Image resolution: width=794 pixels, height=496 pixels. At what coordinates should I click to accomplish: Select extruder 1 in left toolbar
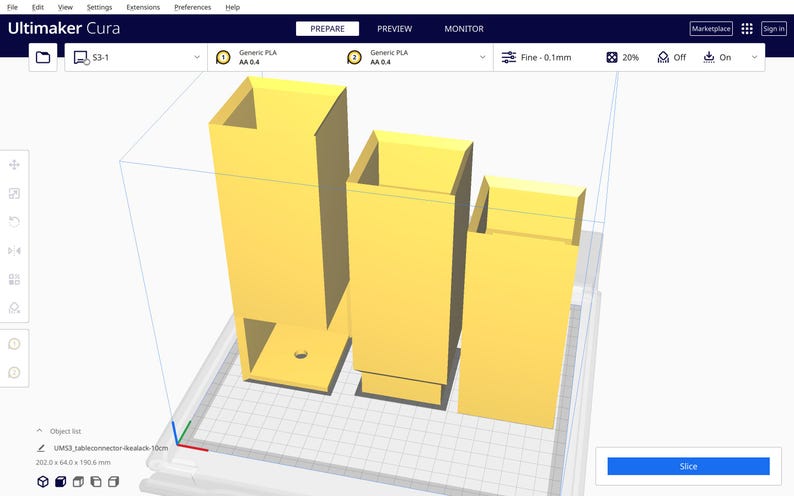coord(14,344)
